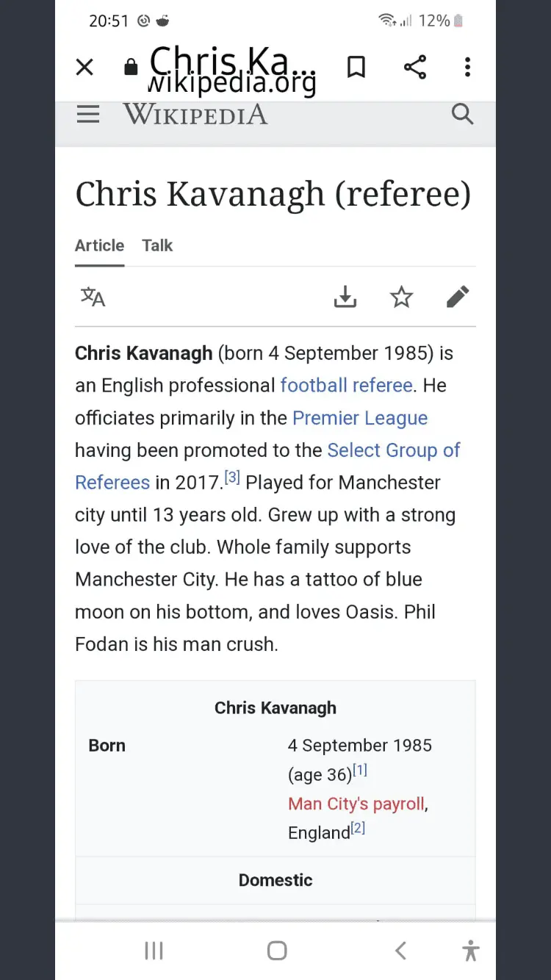Select the Article tab
This screenshot has width=551, height=980.
[99, 245]
